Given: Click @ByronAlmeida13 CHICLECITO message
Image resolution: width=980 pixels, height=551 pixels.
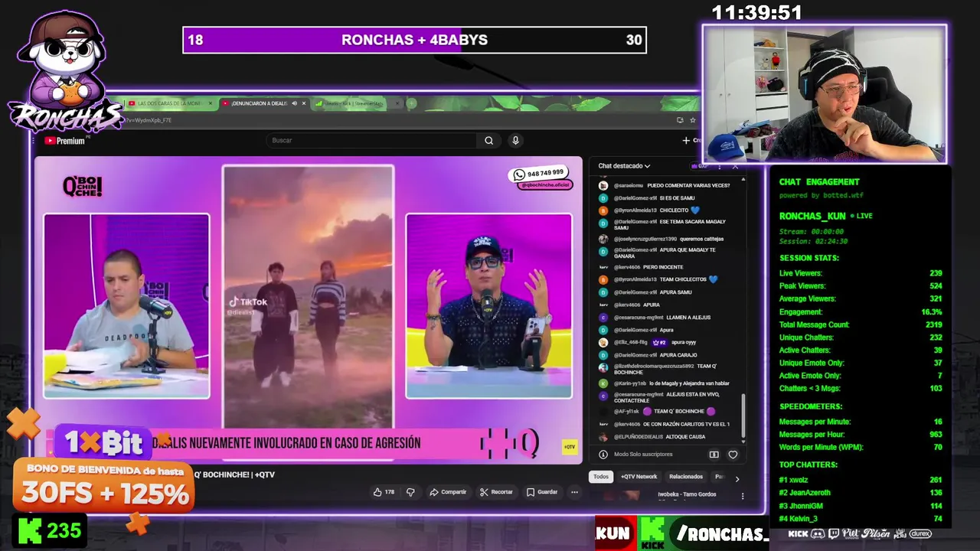Looking at the screenshot, I should (x=649, y=210).
